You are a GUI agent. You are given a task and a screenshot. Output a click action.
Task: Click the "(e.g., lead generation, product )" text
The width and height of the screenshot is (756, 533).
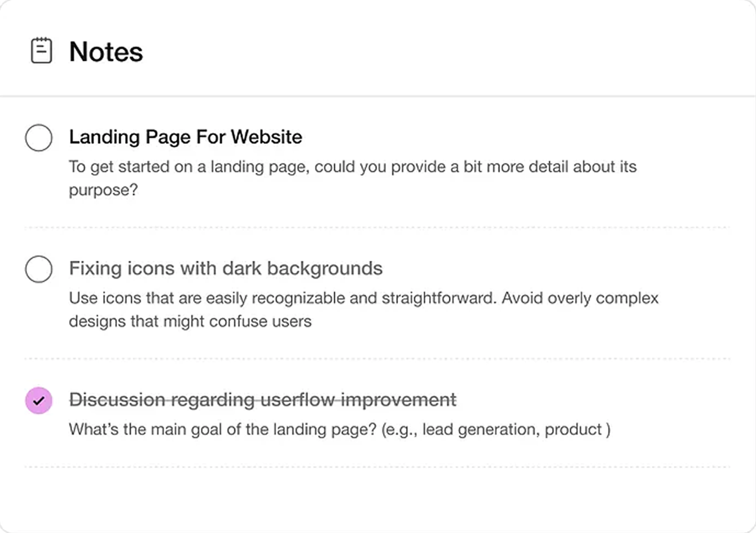click(496, 429)
